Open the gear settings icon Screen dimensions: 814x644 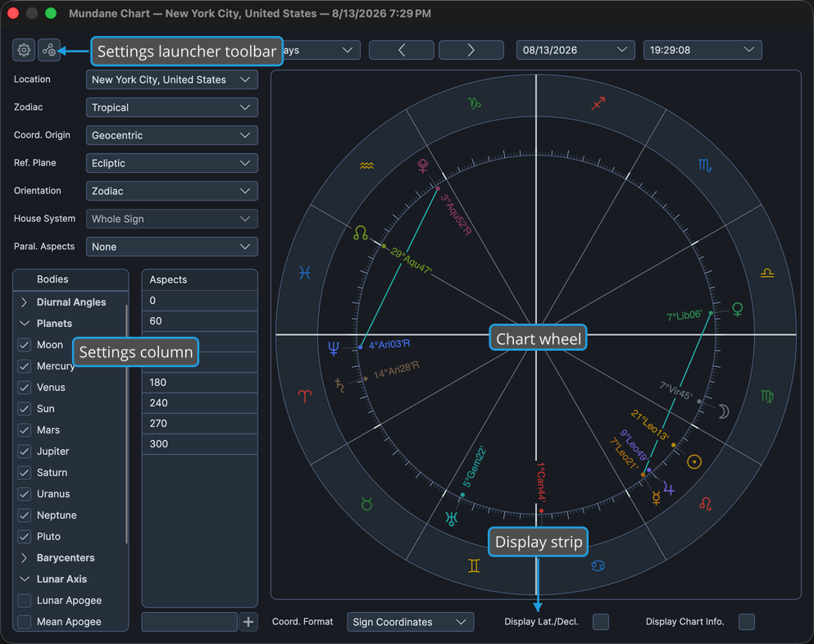[24, 50]
